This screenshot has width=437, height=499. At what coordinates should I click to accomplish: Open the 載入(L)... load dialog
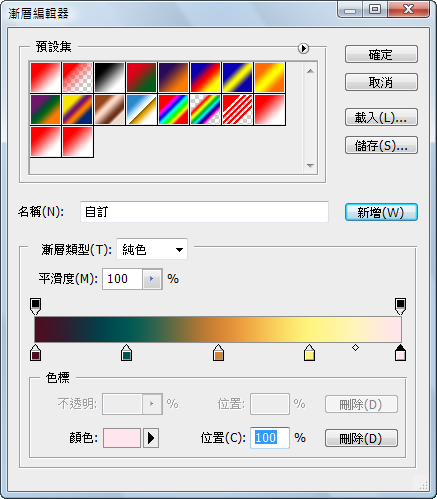point(381,117)
